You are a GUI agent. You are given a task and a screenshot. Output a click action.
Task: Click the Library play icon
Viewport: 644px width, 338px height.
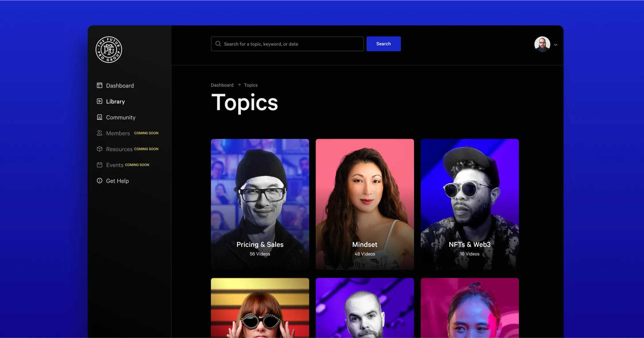tap(99, 101)
